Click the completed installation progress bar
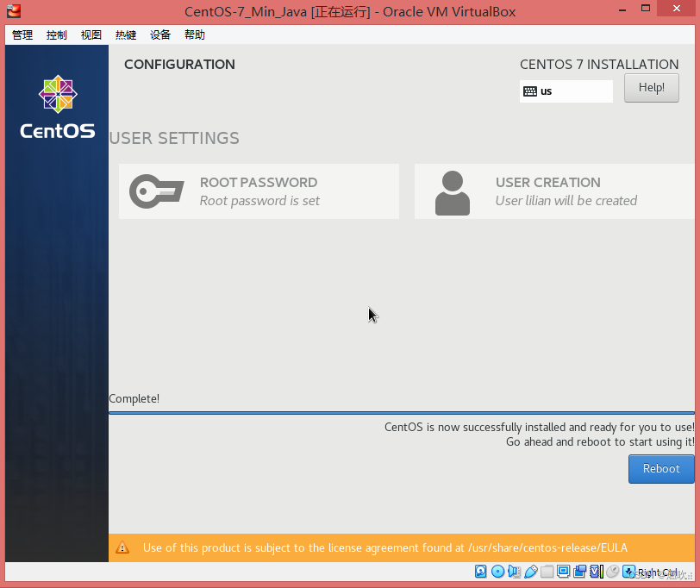The image size is (700, 588). point(402,413)
